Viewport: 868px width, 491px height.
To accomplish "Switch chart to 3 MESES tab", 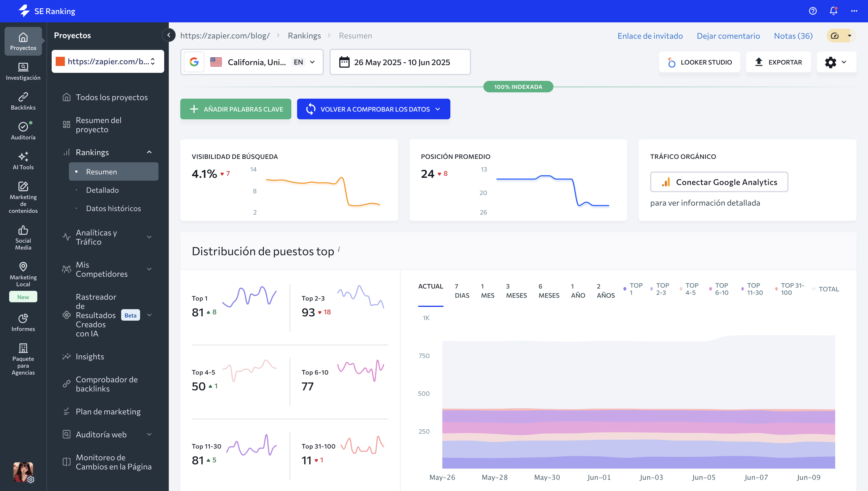I will (x=516, y=290).
